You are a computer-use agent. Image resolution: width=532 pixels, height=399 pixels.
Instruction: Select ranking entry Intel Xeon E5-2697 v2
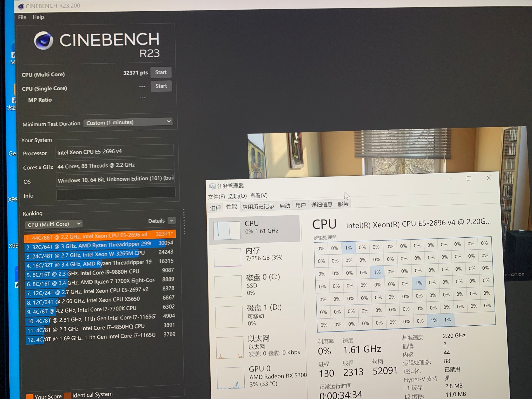pos(101,291)
